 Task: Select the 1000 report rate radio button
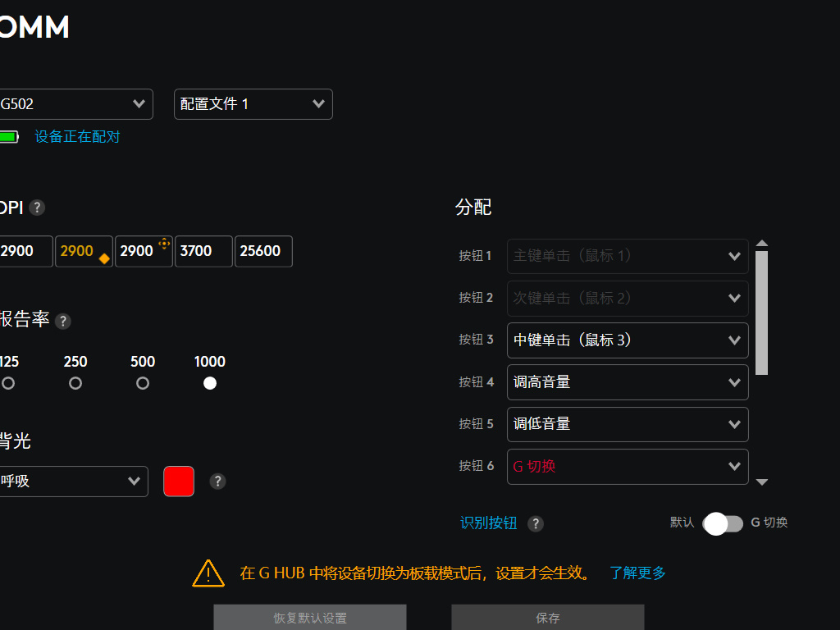tap(210, 383)
